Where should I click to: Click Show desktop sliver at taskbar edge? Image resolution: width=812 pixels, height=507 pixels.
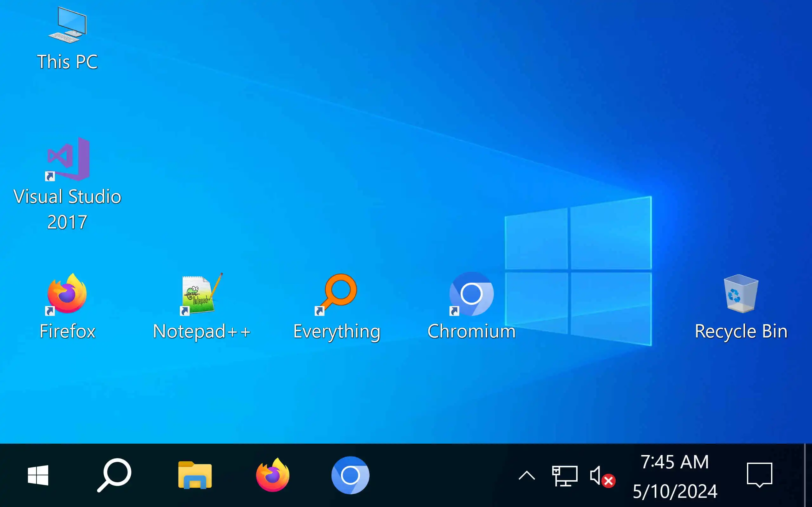tap(809, 475)
